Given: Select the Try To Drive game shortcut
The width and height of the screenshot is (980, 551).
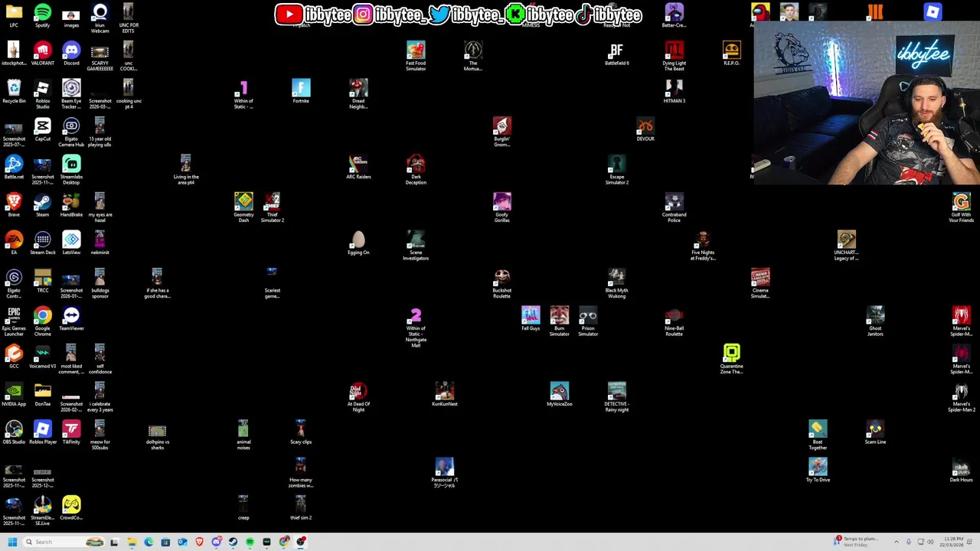Looking at the screenshot, I should [818, 471].
